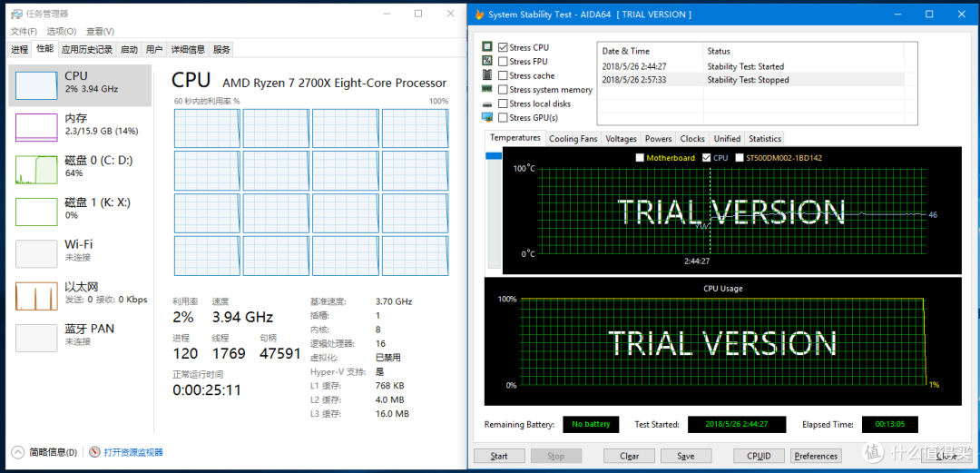Click 简略信息(D) to show fewer details

54,452
